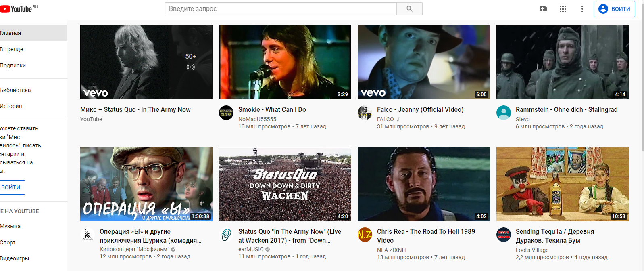Click the NEA ZIXNH channel avatar
Image resolution: width=644 pixels, height=271 pixels.
tap(365, 235)
